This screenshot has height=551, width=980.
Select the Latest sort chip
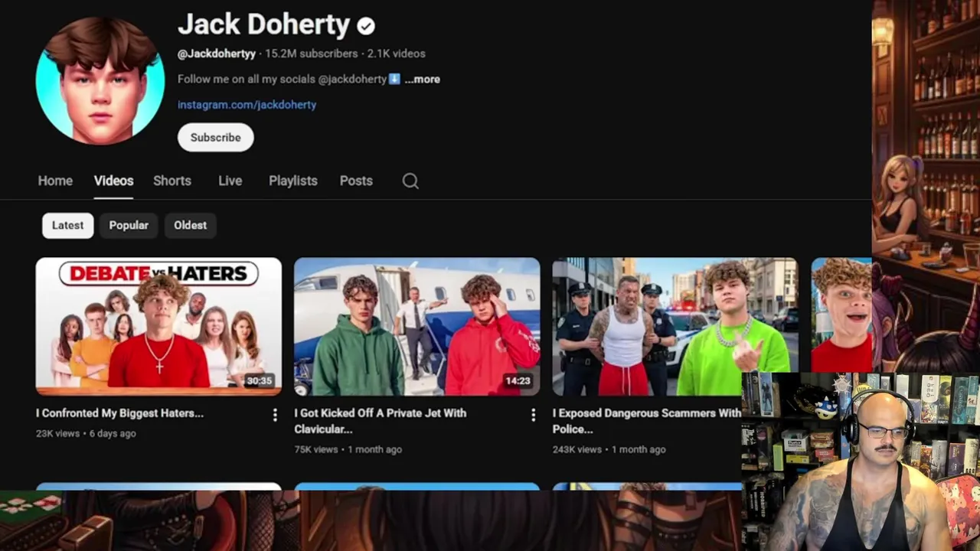tap(67, 225)
